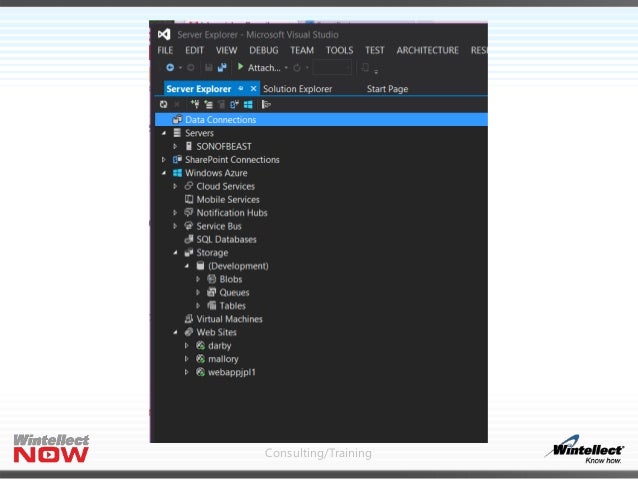The width and height of the screenshot is (638, 479).
Task: Select the Data Connections node
Action: [x=321, y=120]
